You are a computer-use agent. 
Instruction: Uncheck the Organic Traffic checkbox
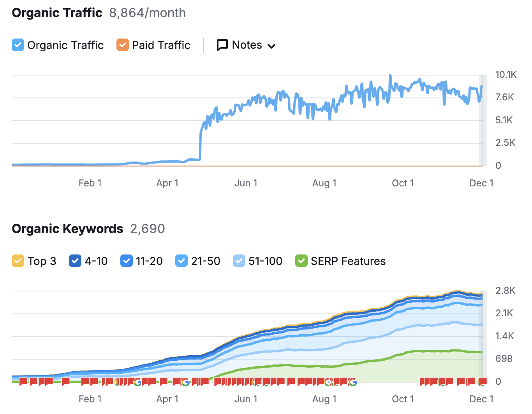[18, 45]
